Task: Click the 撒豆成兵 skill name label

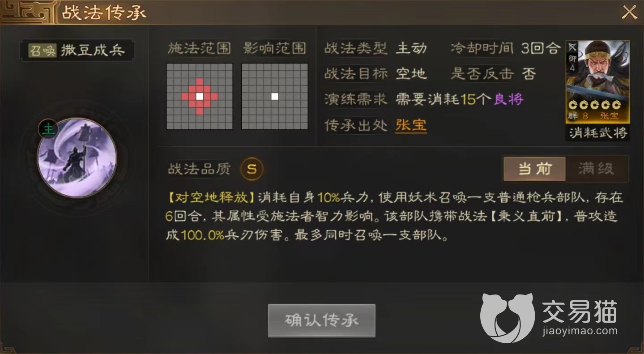Action: point(93,51)
